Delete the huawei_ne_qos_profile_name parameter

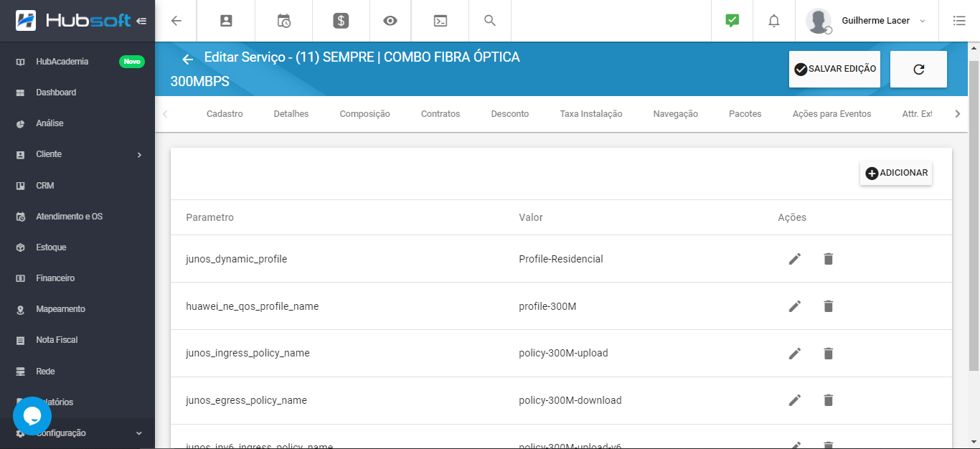point(829,306)
